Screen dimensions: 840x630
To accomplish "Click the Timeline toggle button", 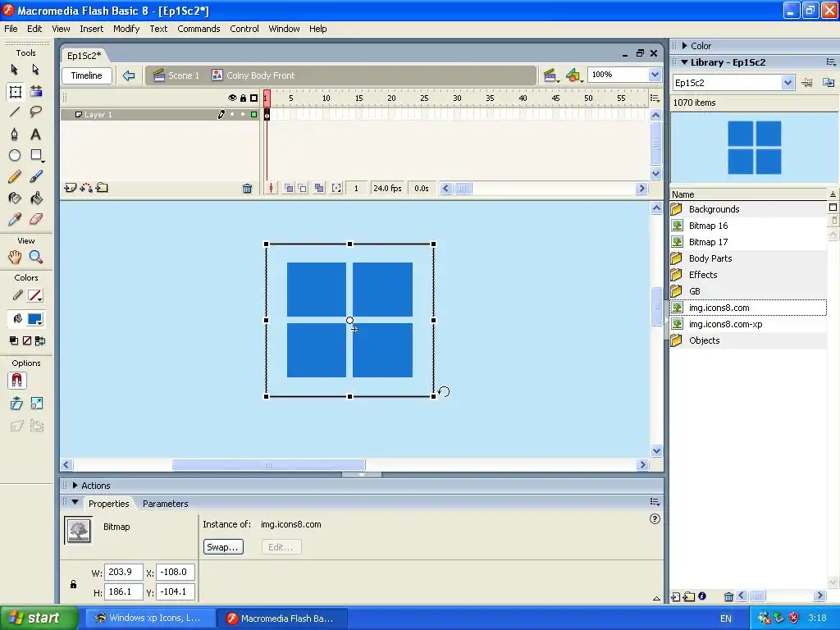I will (87, 75).
